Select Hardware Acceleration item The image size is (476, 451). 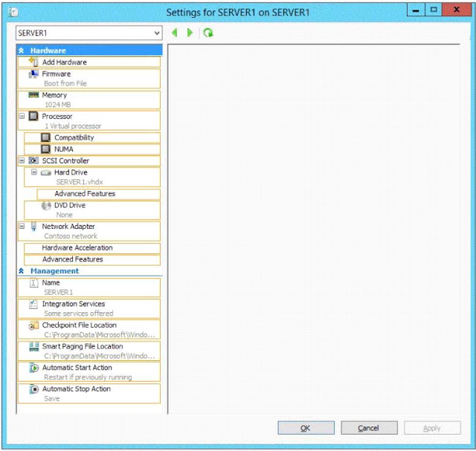[92, 248]
